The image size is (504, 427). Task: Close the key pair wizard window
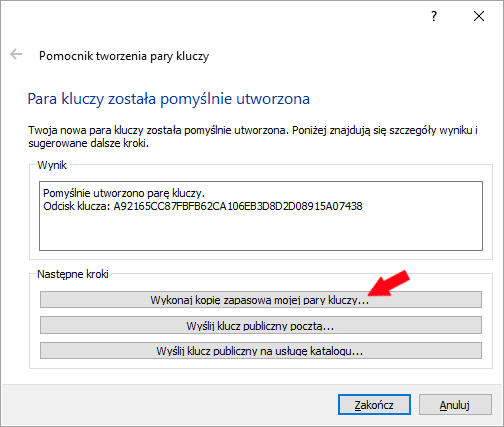tap(479, 16)
